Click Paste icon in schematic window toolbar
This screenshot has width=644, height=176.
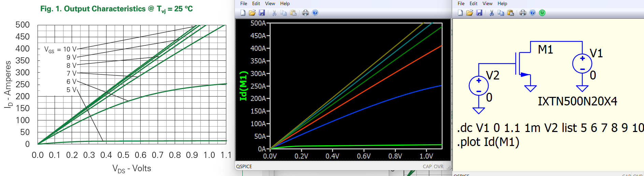tap(511, 13)
